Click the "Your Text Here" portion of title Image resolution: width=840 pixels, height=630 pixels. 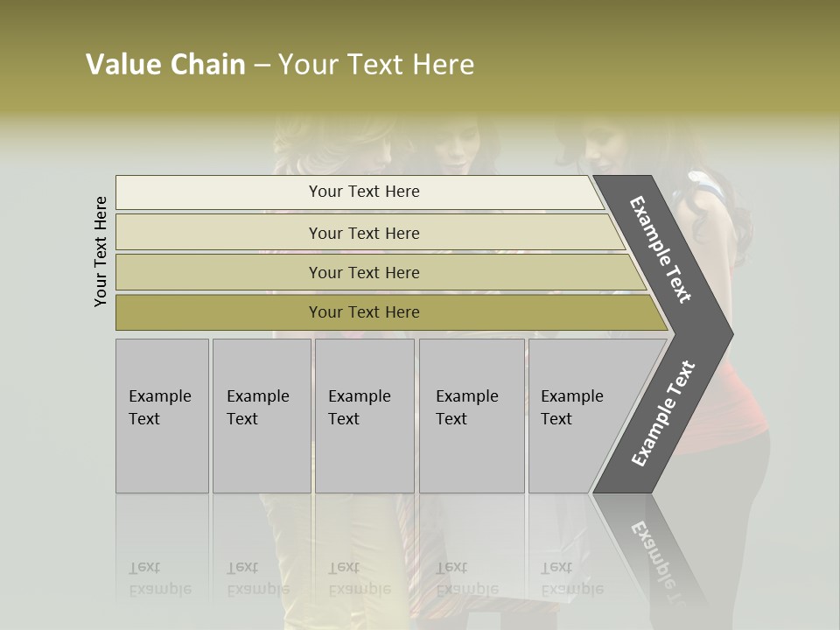(376, 64)
